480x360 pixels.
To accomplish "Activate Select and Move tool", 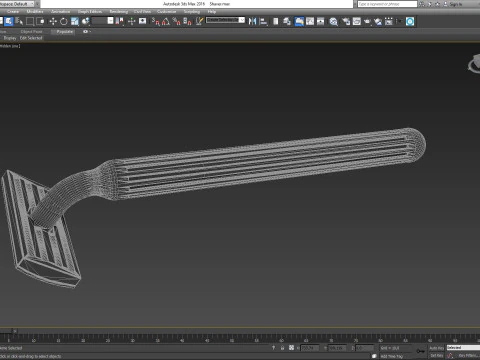I will pos(53,21).
